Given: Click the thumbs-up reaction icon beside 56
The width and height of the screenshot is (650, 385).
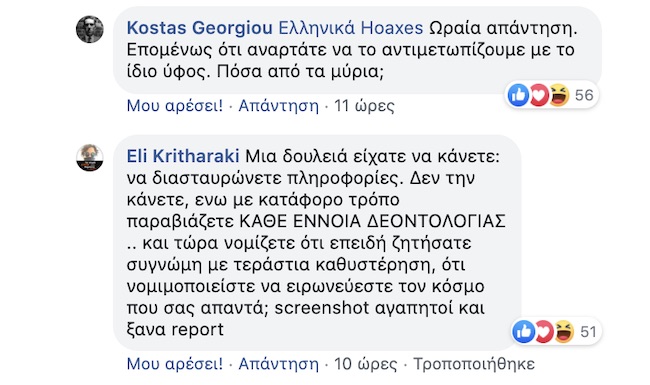Looking at the screenshot, I should tap(518, 95).
